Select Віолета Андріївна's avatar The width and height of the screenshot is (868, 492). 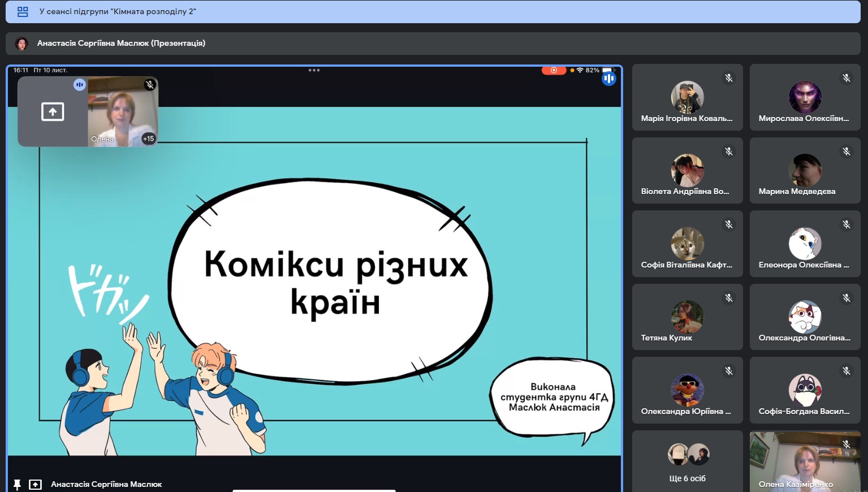[x=687, y=170]
